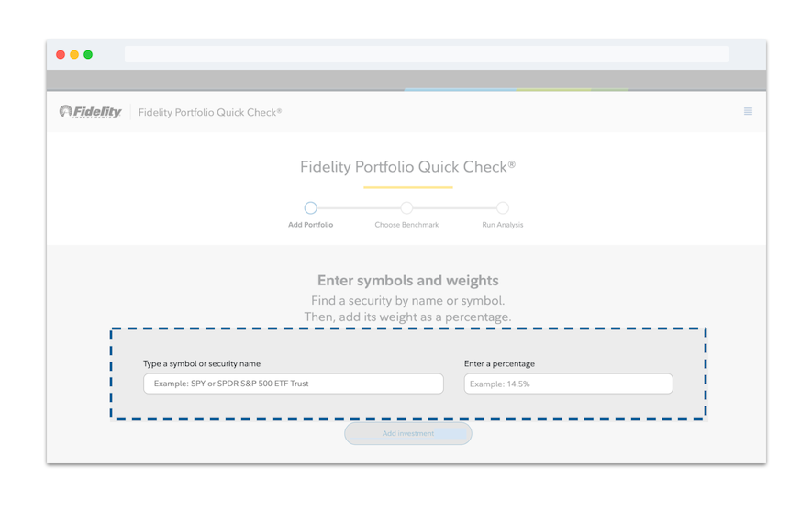Select the Choose Benchmark step circle
This screenshot has width=812, height=512.
coord(406,208)
